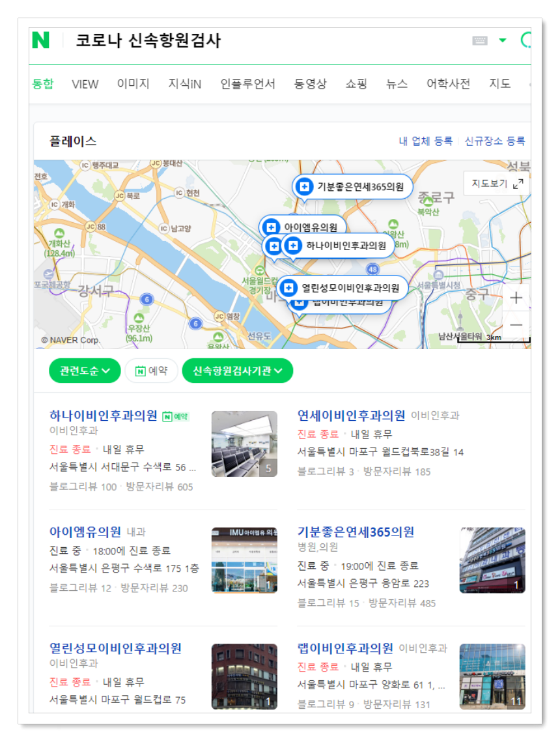
Task: View the 아이엠유의원 storefront photo
Action: pos(245,560)
